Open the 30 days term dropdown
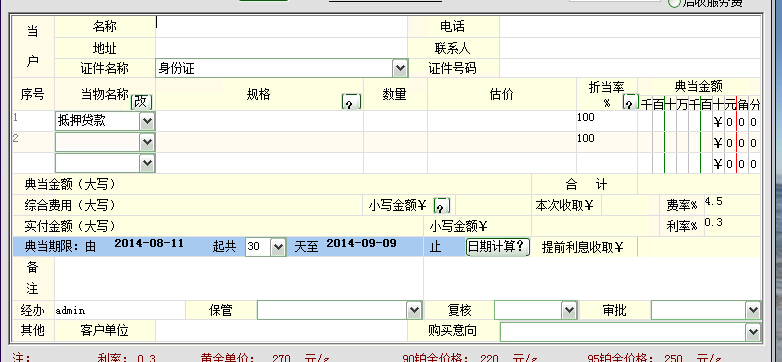The image size is (782, 362). (x=278, y=247)
